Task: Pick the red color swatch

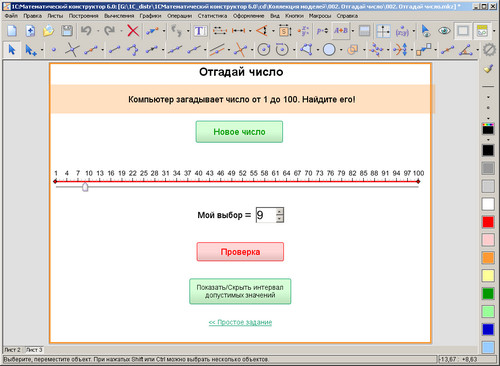Action: (x=488, y=222)
